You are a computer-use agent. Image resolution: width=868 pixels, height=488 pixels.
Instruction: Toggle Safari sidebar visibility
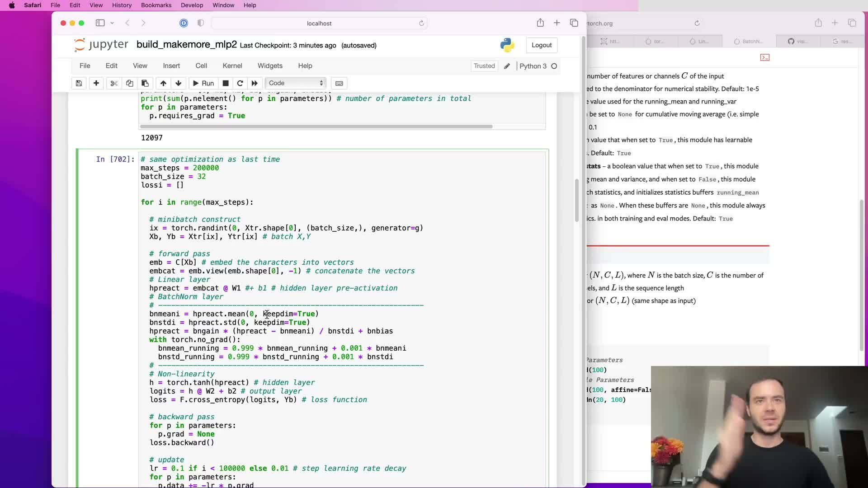click(x=100, y=23)
